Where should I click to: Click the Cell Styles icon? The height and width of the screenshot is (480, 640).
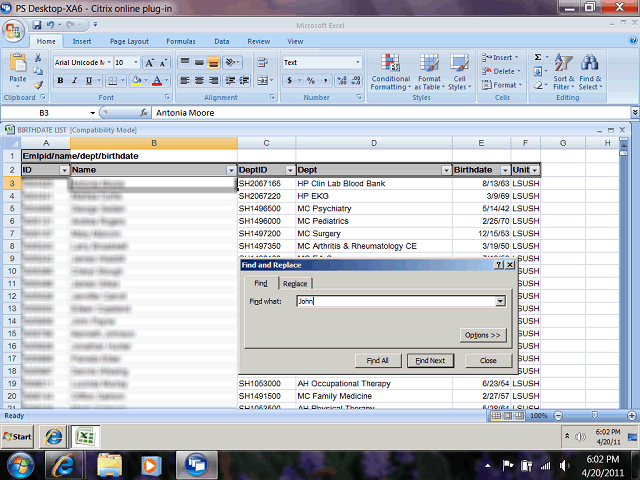coord(458,70)
